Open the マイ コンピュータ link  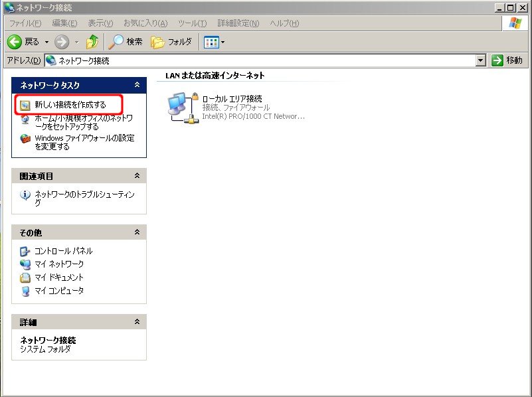[58, 291]
